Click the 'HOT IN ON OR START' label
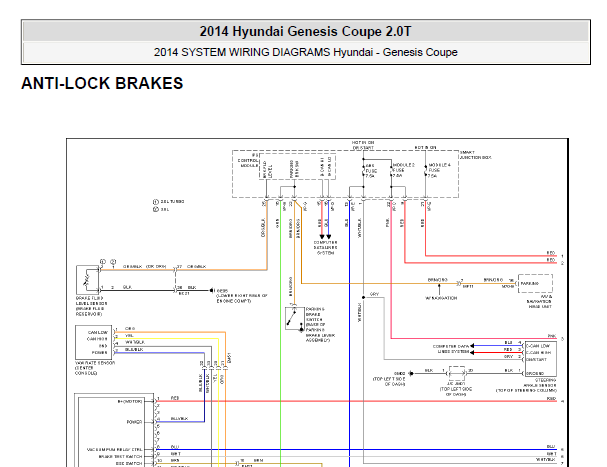Viewport: 607px width, 467px height. 363,145
